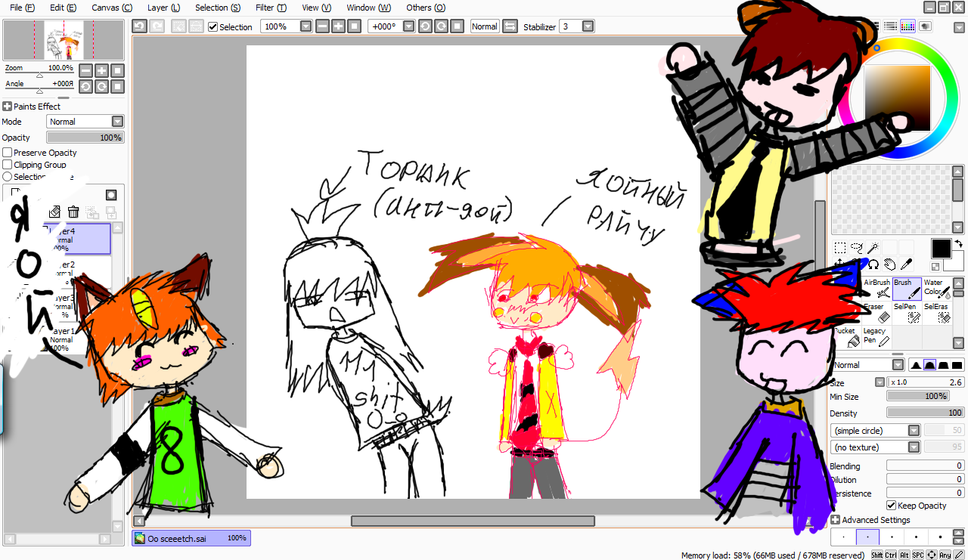
Task: Select the Selection Source radio button
Action: (x=8, y=177)
